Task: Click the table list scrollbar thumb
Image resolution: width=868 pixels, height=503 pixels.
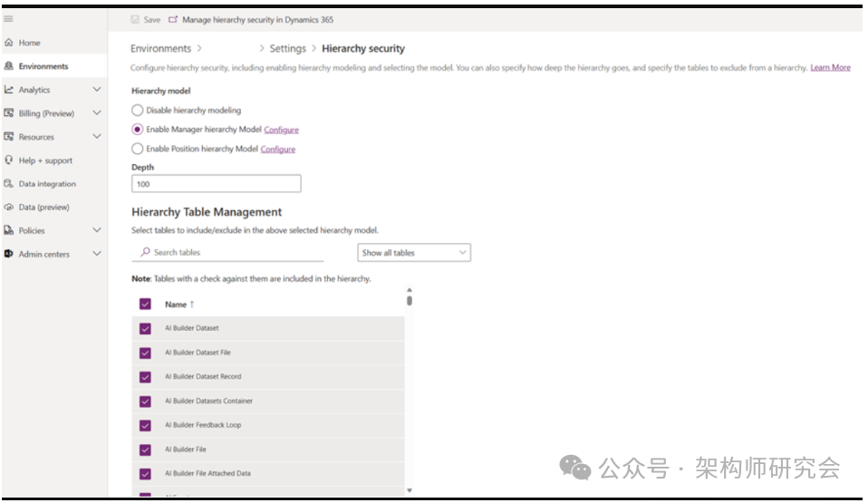Action: (x=410, y=301)
